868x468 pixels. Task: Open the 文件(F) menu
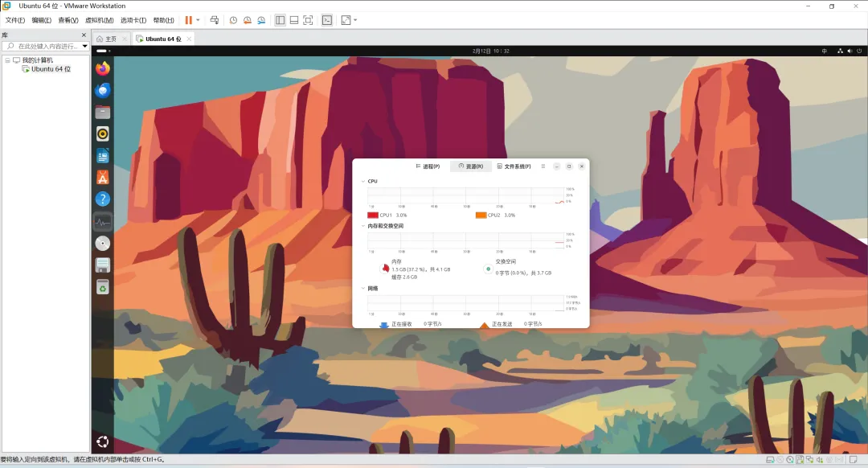click(x=15, y=20)
